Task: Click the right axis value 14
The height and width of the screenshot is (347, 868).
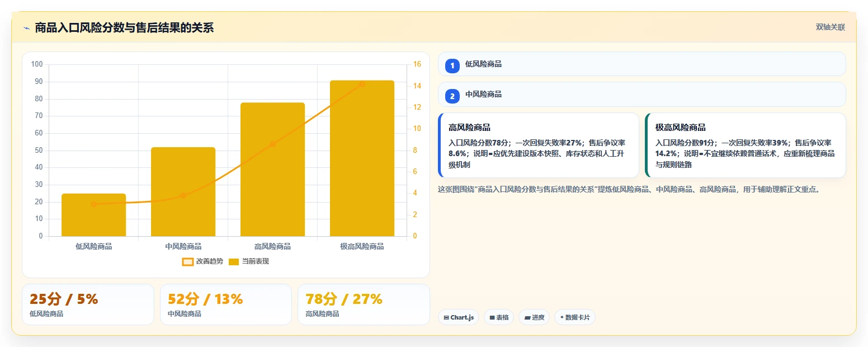Action: 417,86
